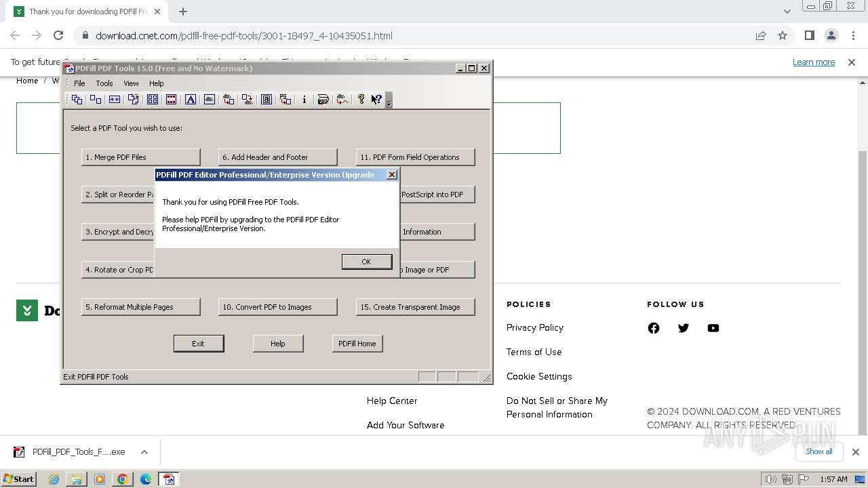Click Show all downloads button
Viewport: 868px width, 488px height.
(x=819, y=451)
